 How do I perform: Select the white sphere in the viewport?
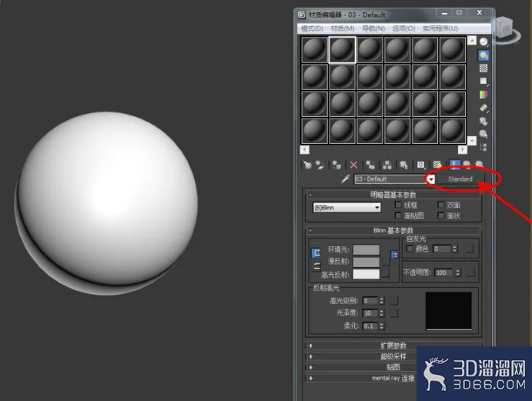[x=106, y=203]
